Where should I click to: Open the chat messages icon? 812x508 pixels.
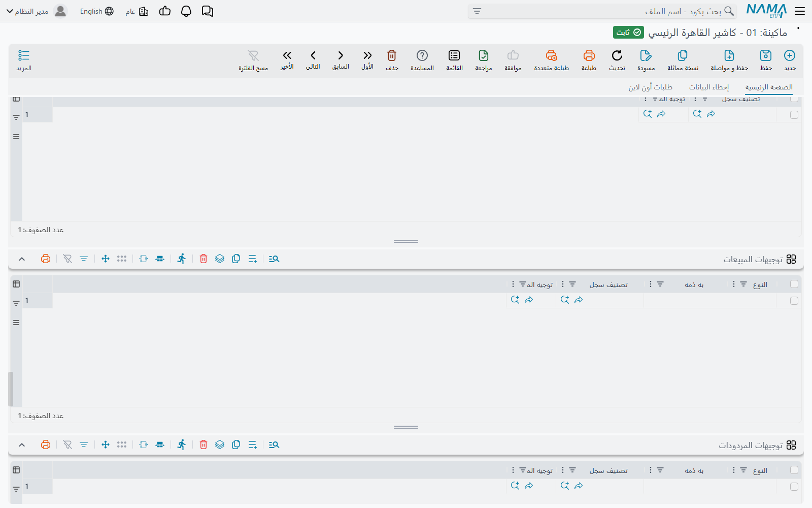(x=208, y=11)
